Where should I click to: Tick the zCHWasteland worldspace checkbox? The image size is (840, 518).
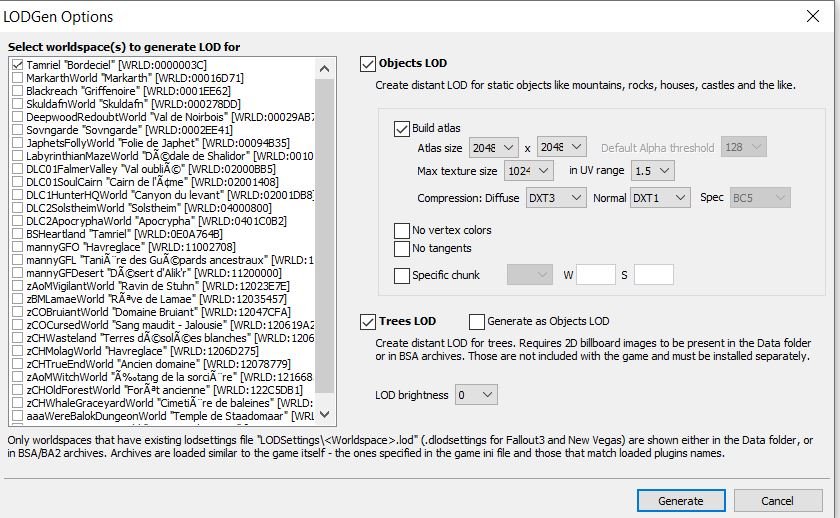[17, 338]
